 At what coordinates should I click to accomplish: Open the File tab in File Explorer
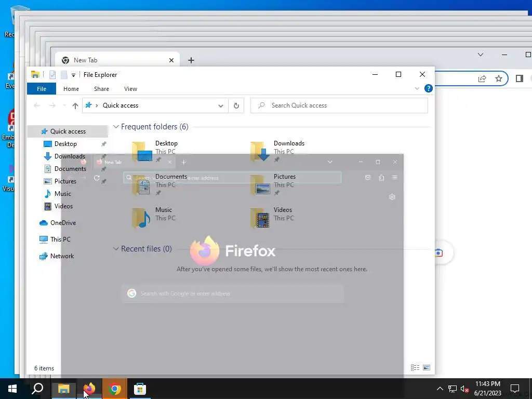[42, 89]
